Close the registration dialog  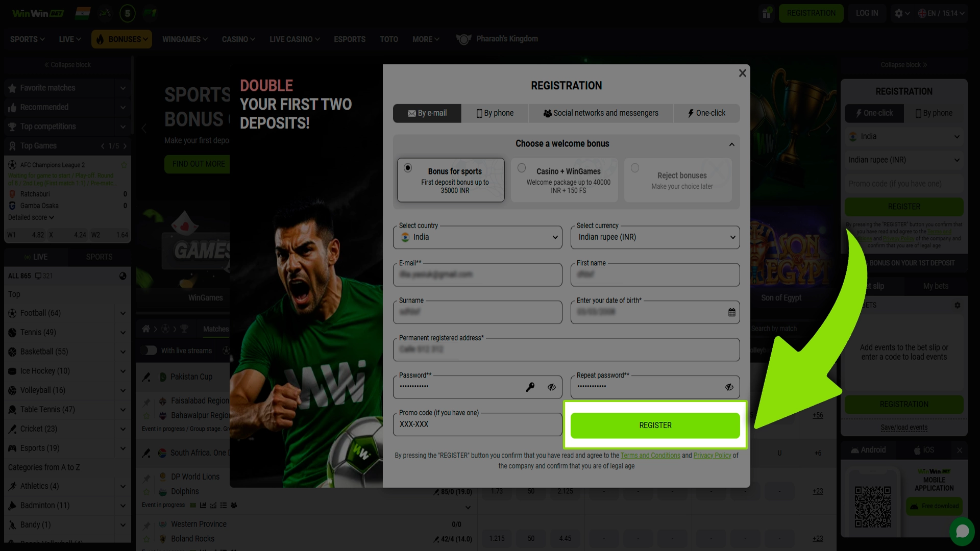pyautogui.click(x=743, y=73)
